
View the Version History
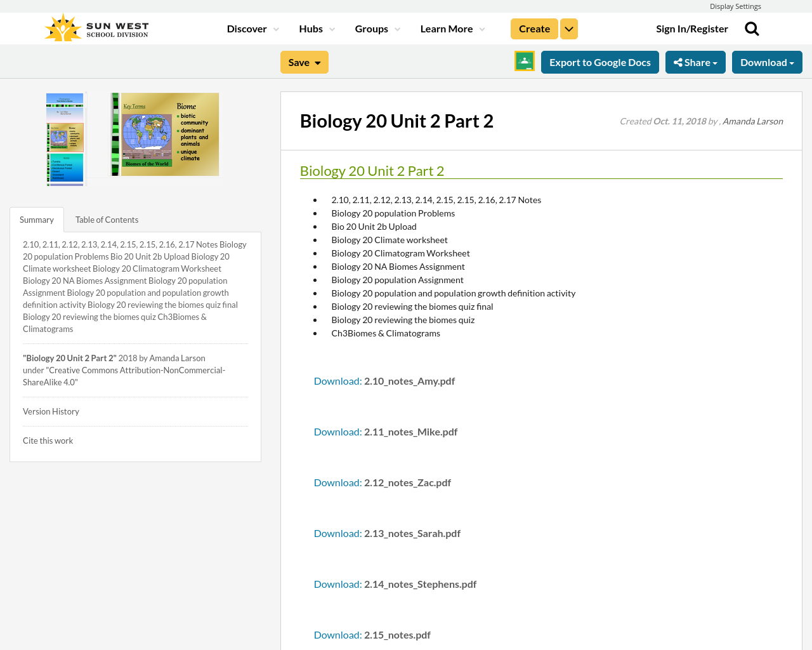click(51, 411)
